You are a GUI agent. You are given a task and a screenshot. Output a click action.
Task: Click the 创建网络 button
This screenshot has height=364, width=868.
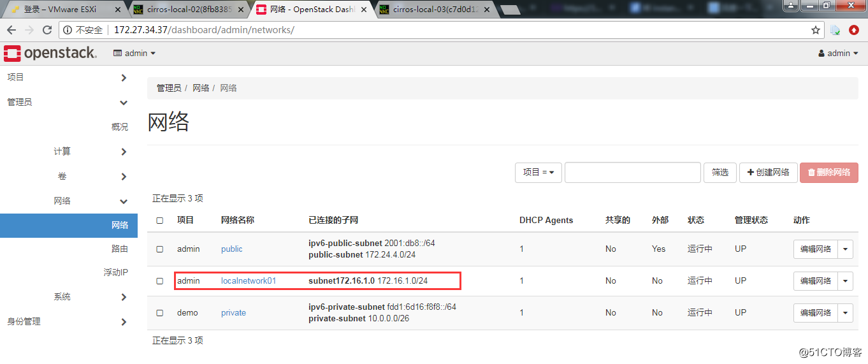pyautogui.click(x=769, y=172)
